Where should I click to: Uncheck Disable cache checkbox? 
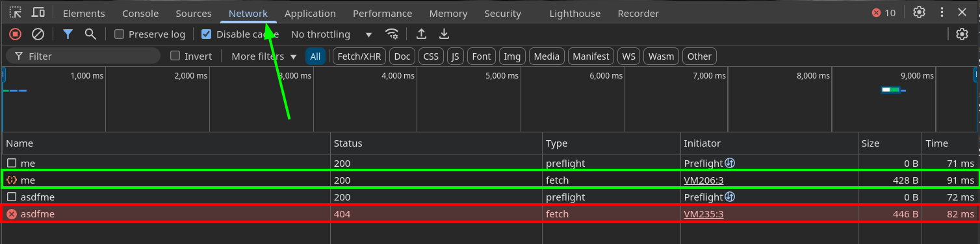coord(207,34)
